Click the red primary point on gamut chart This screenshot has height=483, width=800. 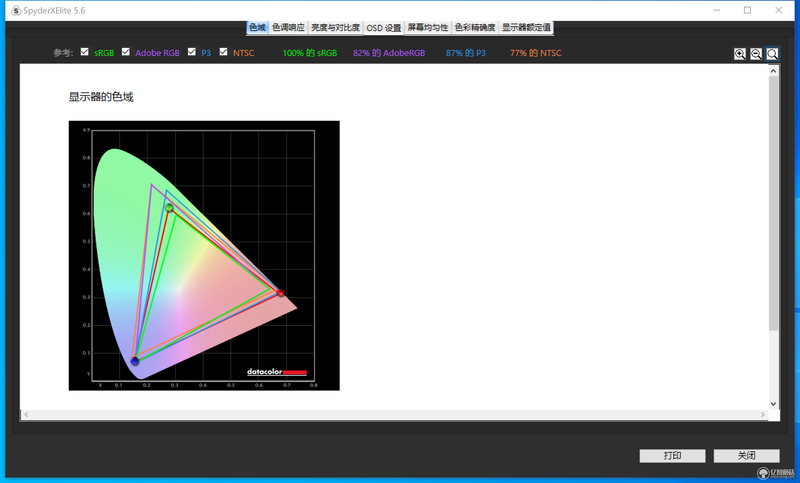tap(280, 292)
